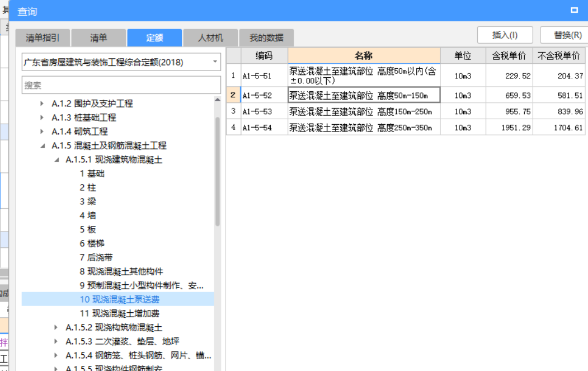
Task: Select tree item 3 梁
Action: pyautogui.click(x=88, y=201)
